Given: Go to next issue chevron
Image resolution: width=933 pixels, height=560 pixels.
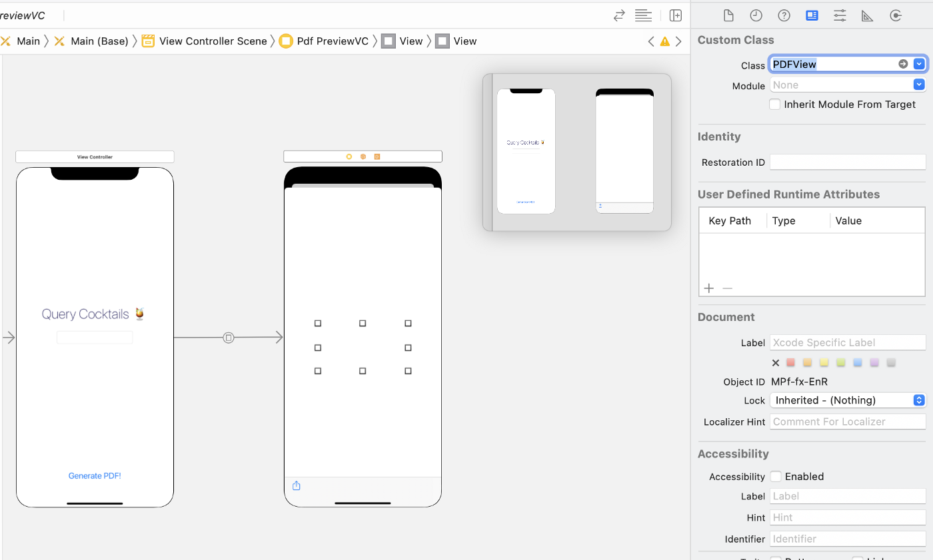Looking at the screenshot, I should (x=678, y=41).
